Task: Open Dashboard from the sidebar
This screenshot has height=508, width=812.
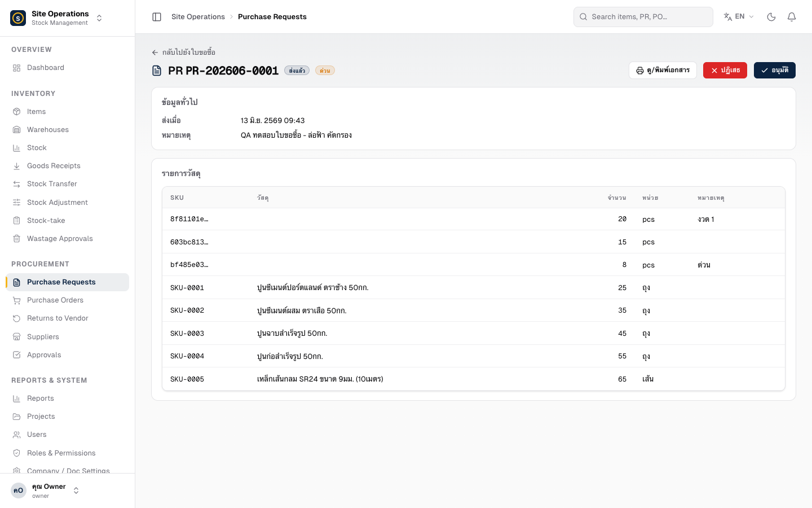Action: click(68, 68)
